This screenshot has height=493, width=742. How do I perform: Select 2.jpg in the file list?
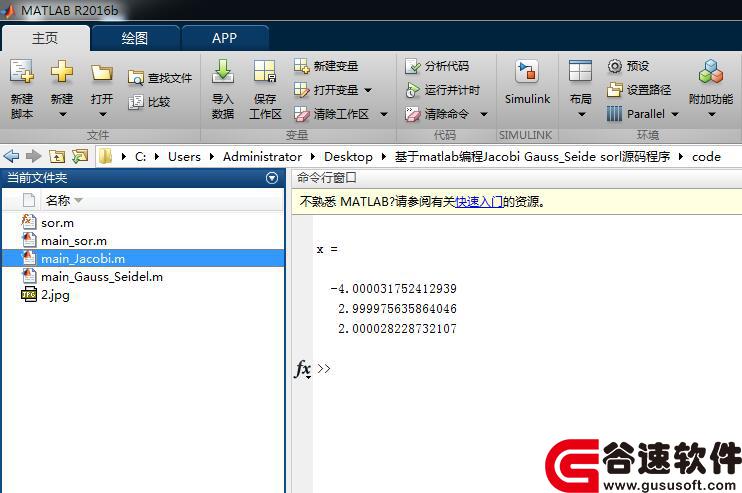143,295
